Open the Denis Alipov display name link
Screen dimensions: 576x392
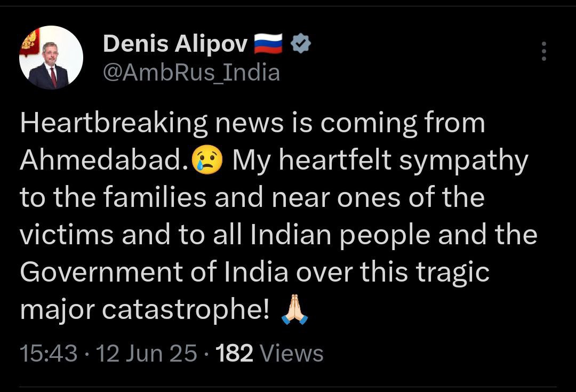pyautogui.click(x=175, y=44)
